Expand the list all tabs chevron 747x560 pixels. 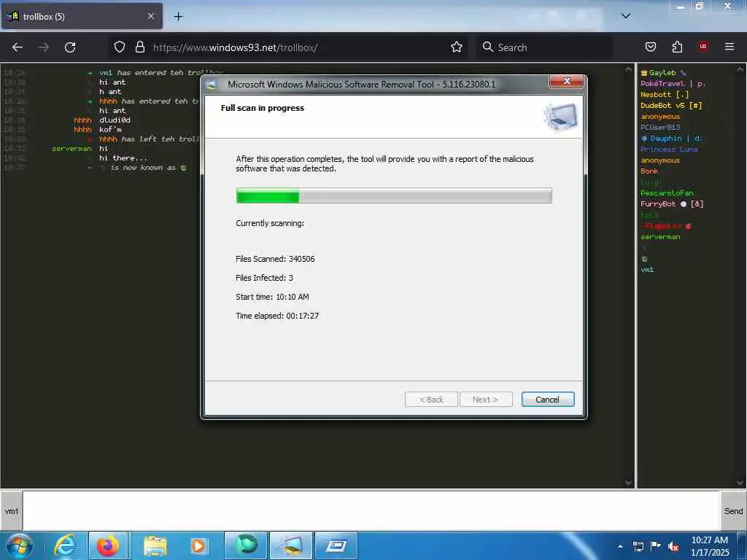click(x=626, y=16)
